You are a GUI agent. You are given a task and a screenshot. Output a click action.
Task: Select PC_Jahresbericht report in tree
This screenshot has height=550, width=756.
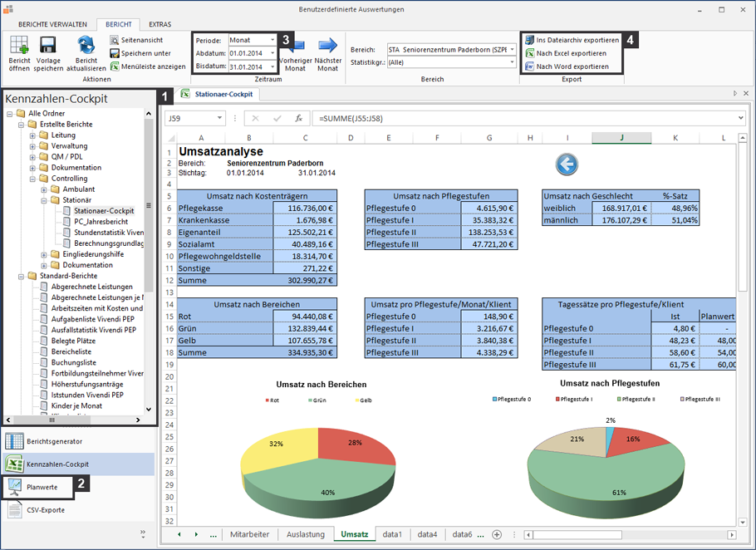tap(101, 222)
